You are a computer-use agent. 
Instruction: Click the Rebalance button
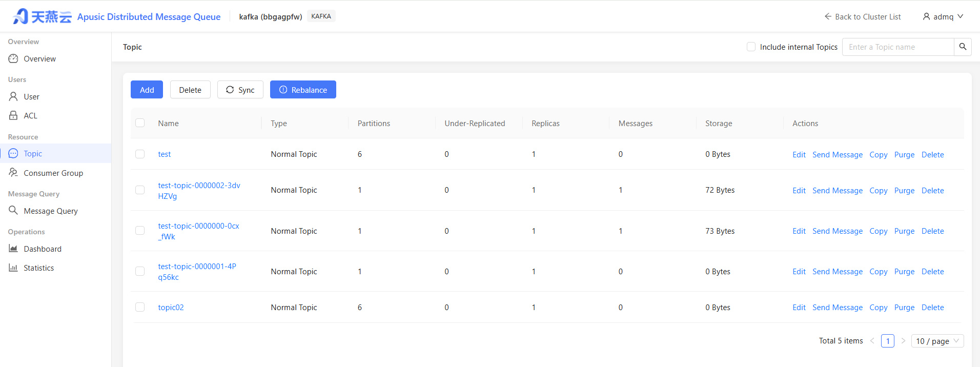point(303,90)
